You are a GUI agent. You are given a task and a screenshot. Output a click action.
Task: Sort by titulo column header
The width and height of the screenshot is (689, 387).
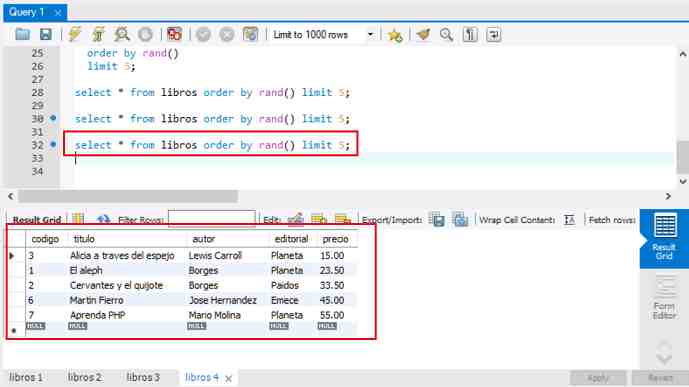coord(127,239)
